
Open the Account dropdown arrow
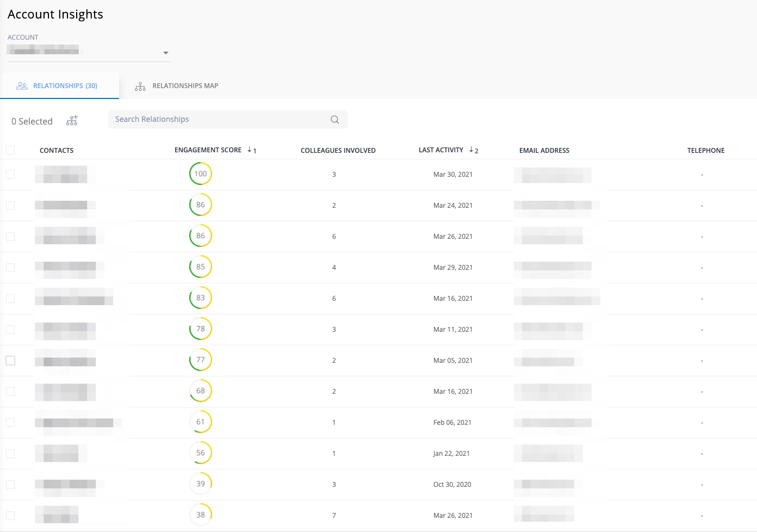[x=166, y=53]
